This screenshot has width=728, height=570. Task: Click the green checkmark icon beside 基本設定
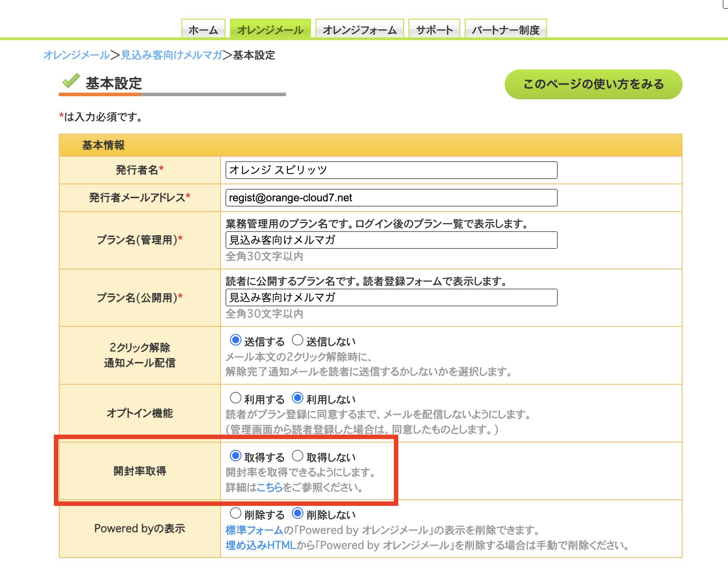point(71,81)
